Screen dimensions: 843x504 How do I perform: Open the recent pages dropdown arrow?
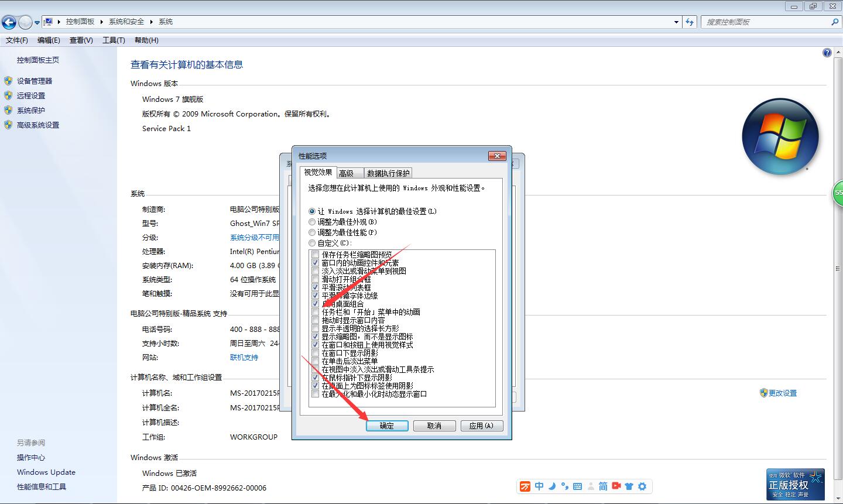coord(37,22)
